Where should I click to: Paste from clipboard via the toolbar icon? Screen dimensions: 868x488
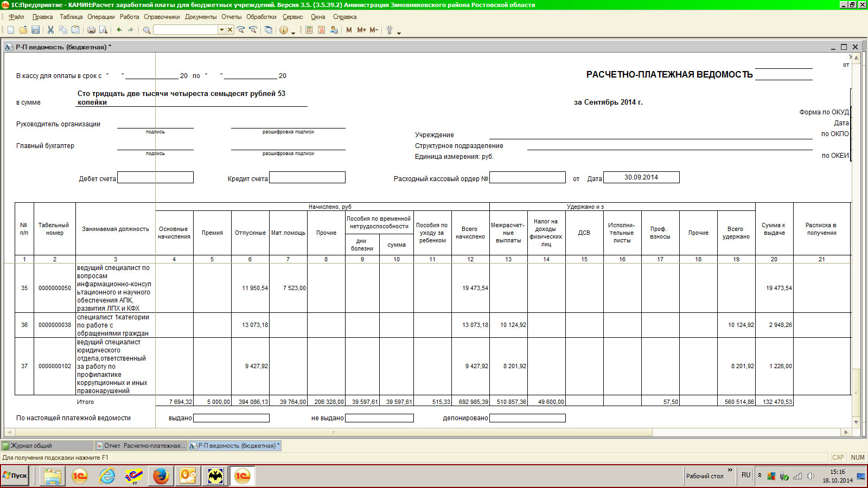tap(75, 30)
